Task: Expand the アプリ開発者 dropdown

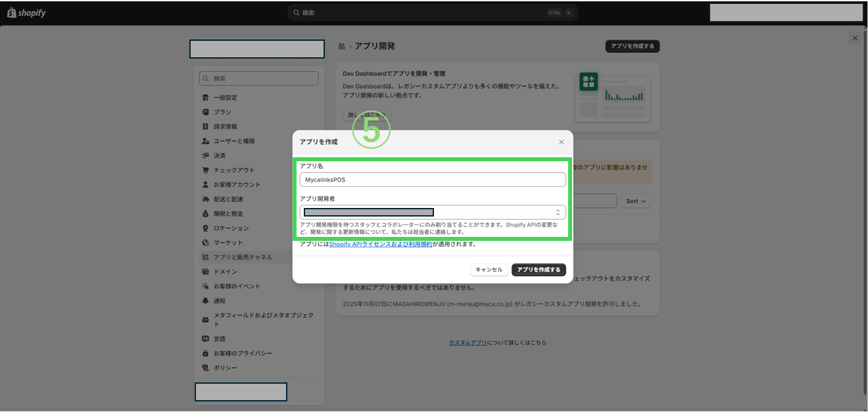Action: (x=558, y=212)
